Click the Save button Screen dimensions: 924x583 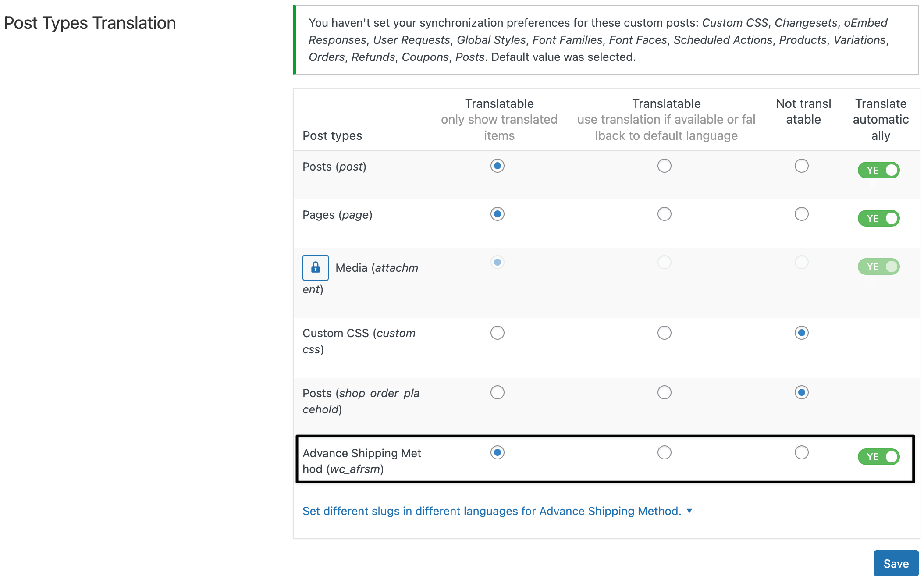pyautogui.click(x=896, y=563)
